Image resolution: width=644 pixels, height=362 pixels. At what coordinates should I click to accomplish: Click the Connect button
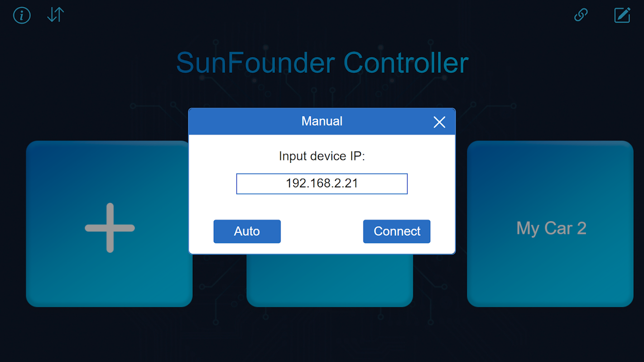[x=397, y=231]
